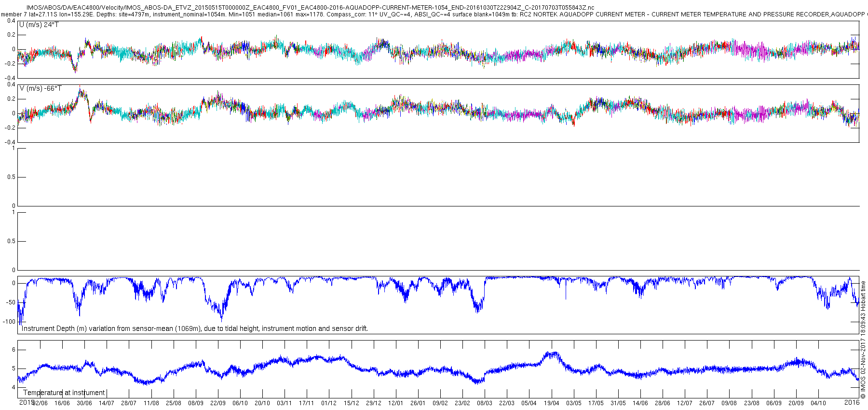The image size is (868, 410).
Task: Select the '22/03' date tick label
Action: [507, 403]
